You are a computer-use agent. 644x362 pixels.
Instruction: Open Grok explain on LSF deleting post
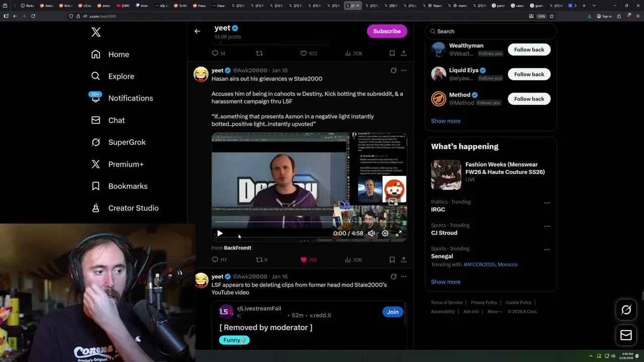pos(393,277)
